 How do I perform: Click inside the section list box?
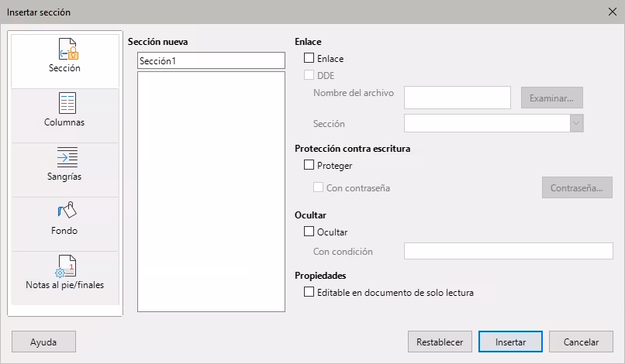tap(211, 191)
